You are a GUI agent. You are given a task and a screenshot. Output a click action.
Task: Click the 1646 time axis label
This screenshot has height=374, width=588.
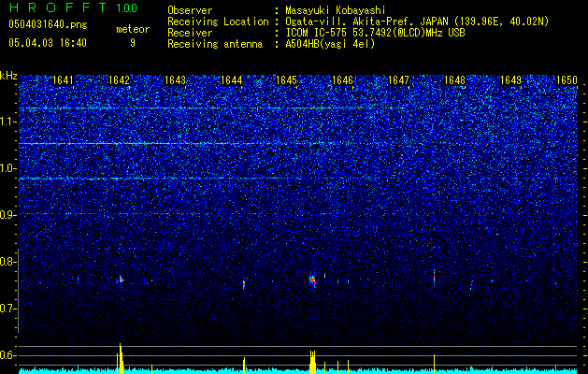coord(342,80)
